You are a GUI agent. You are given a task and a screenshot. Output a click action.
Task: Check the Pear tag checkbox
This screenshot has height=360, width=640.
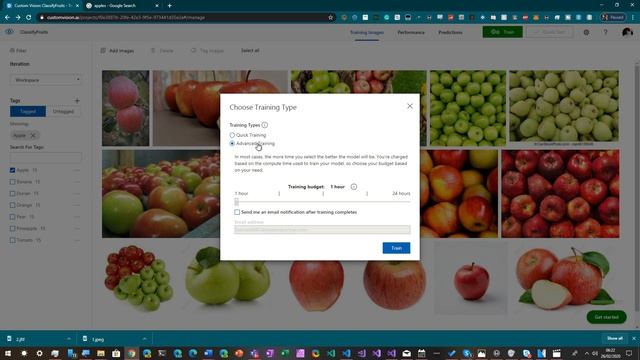pyautogui.click(x=13, y=217)
